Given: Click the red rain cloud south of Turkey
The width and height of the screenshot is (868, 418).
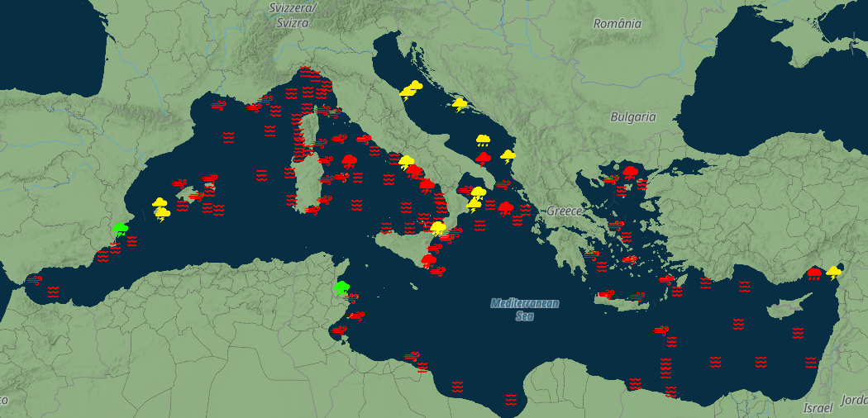Looking at the screenshot, I should pos(814,273).
